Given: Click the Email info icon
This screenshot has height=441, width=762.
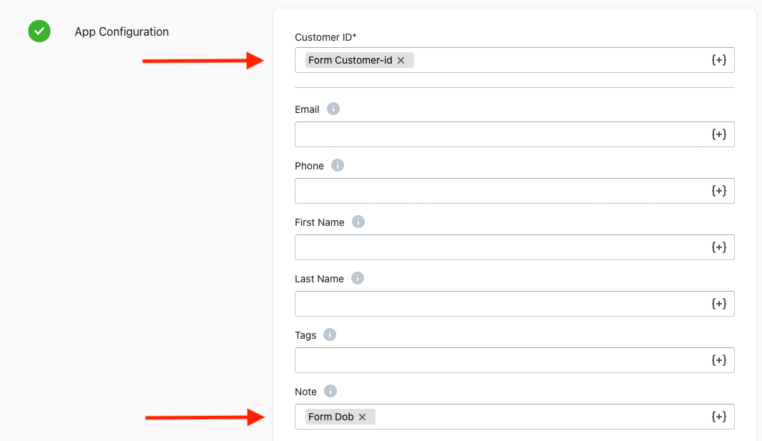Looking at the screenshot, I should (x=333, y=109).
